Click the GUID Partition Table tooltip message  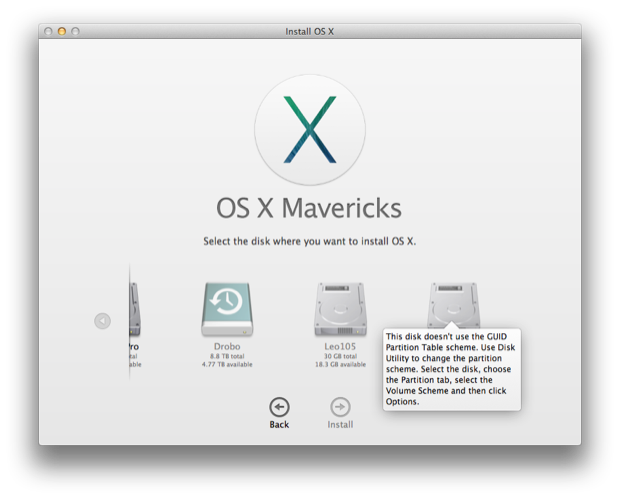point(452,369)
